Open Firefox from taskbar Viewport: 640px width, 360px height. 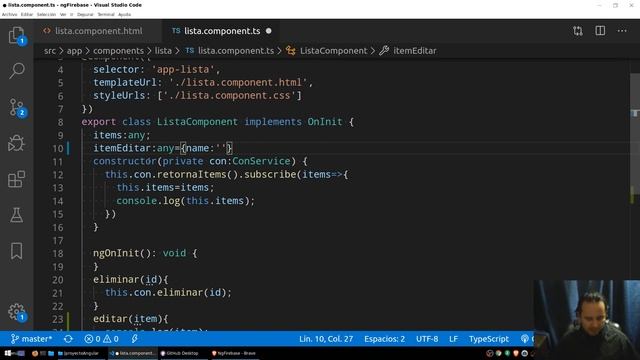pyautogui.click(x=35, y=353)
